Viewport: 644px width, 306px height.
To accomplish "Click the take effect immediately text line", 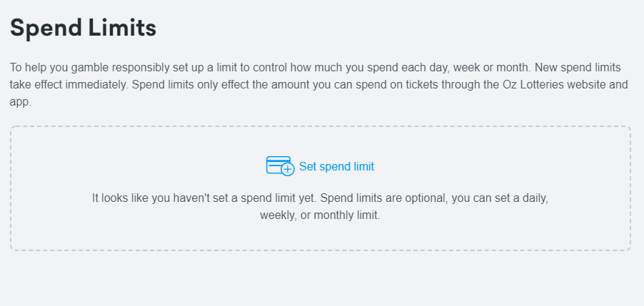I will [318, 84].
